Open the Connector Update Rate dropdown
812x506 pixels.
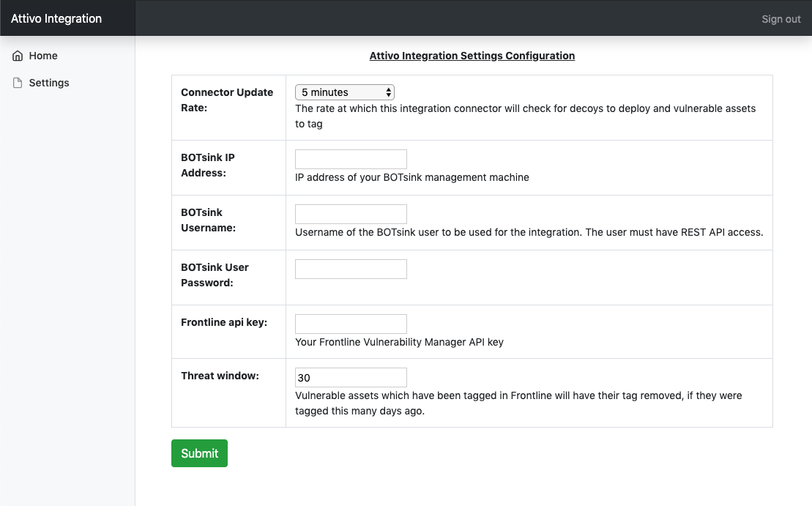[x=345, y=92]
